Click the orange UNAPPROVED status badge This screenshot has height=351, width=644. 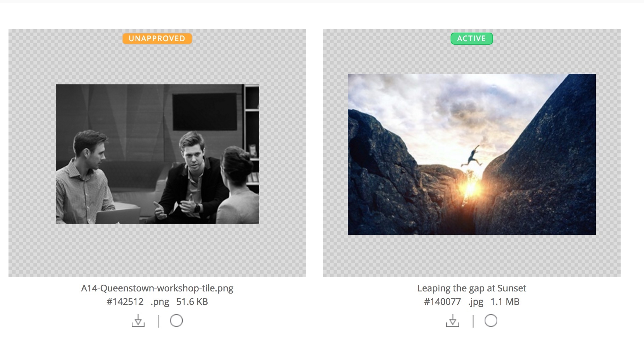tap(157, 39)
